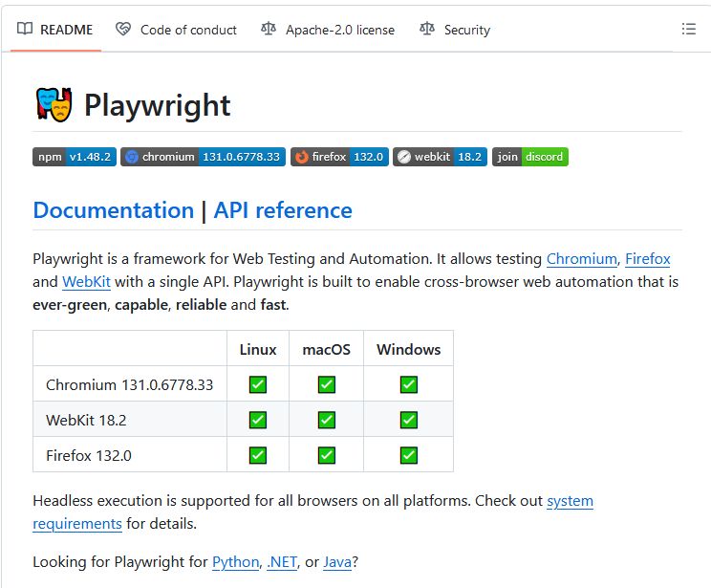Select the 'WebKit 18.2' table cell
The width and height of the screenshot is (711, 588).
130,420
